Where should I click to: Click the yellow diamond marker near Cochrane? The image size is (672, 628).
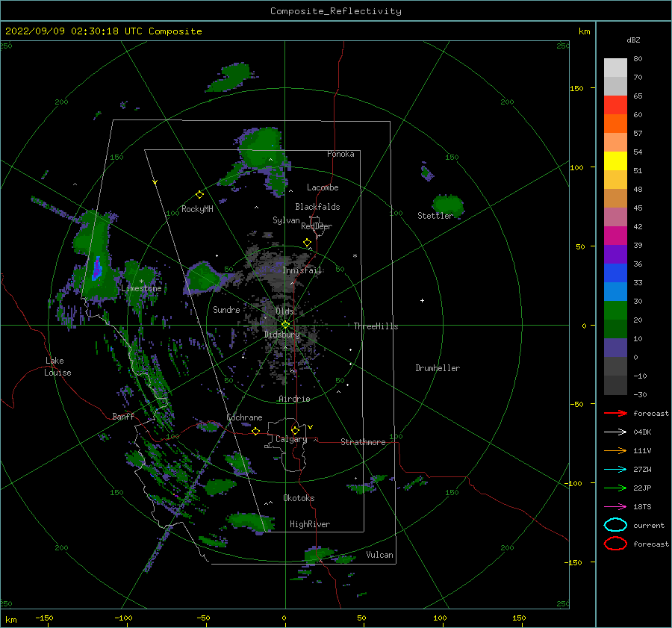pyautogui.click(x=255, y=431)
